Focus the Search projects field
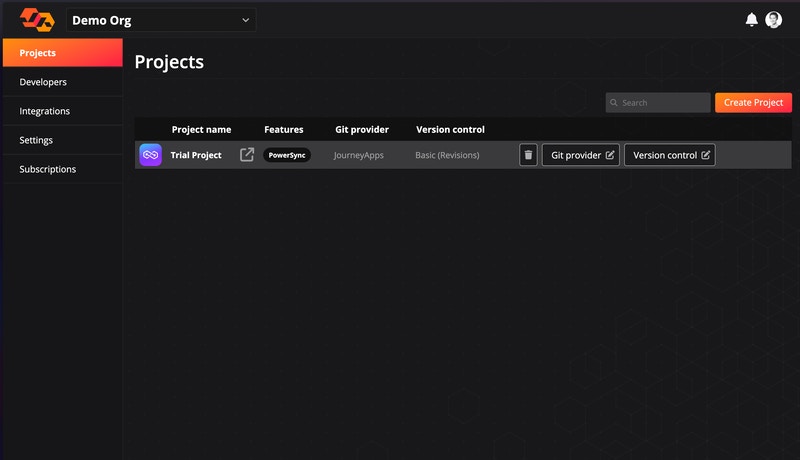 (x=658, y=103)
